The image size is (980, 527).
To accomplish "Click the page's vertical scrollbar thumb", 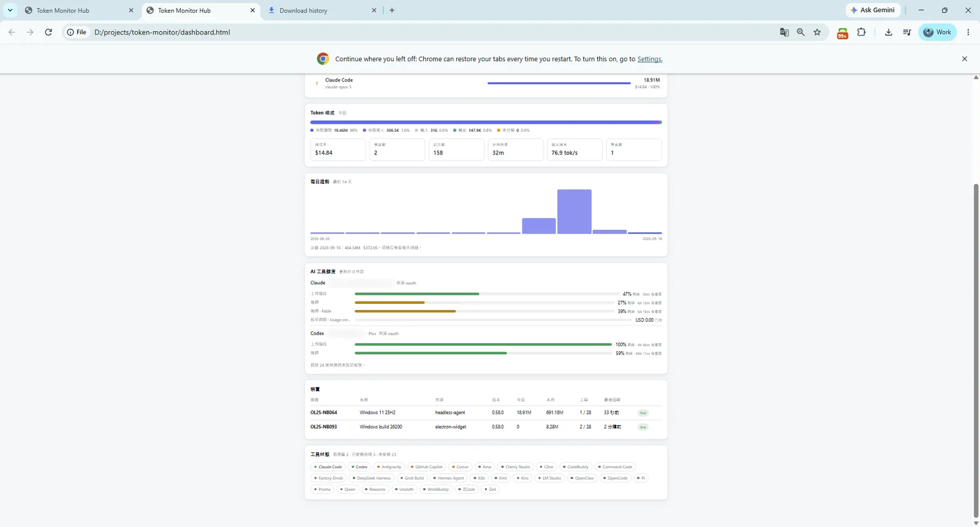I will pyautogui.click(x=976, y=349).
